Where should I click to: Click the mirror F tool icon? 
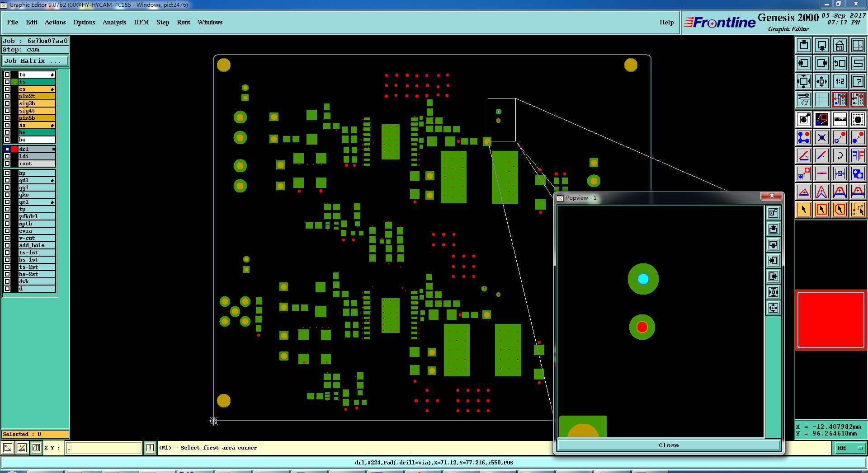coord(858,155)
